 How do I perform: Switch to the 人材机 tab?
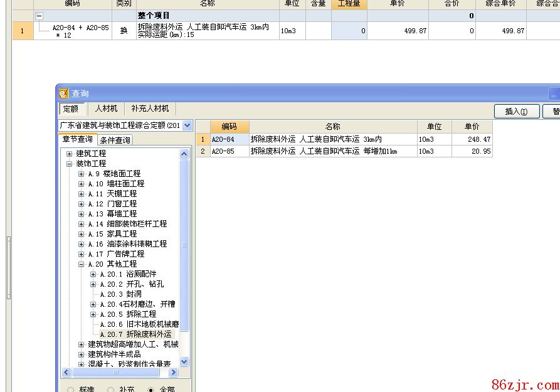(106, 109)
